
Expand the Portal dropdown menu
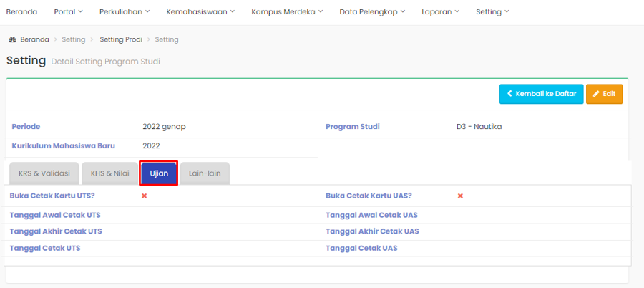[x=69, y=11]
